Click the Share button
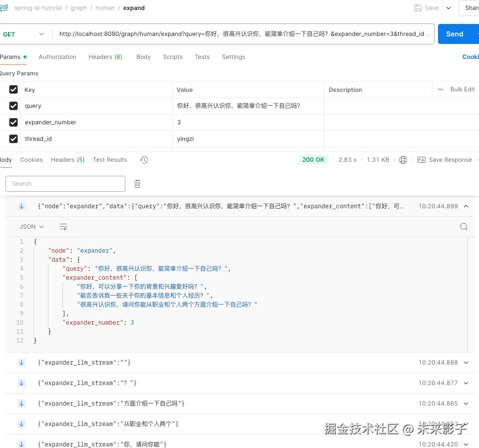The height and width of the screenshot is (448, 479). coord(472,8)
